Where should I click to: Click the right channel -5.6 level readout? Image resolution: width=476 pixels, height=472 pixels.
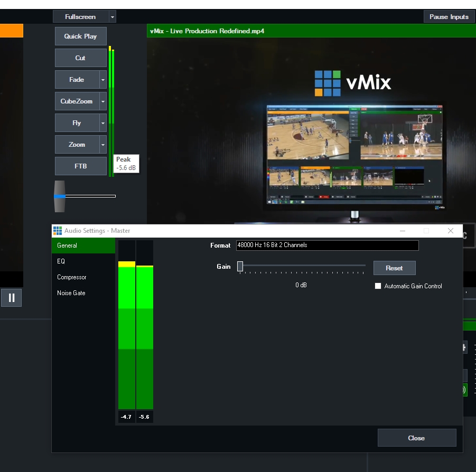[144, 417]
